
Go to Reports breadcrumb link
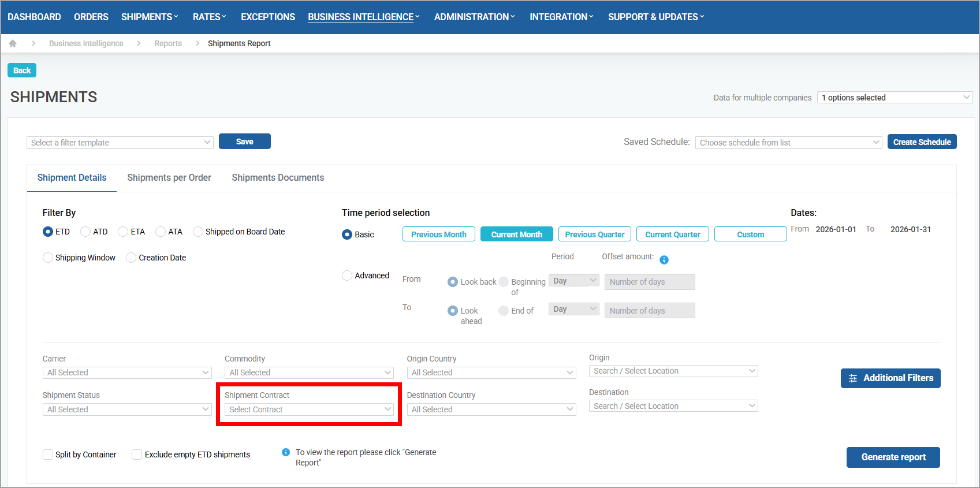point(168,43)
